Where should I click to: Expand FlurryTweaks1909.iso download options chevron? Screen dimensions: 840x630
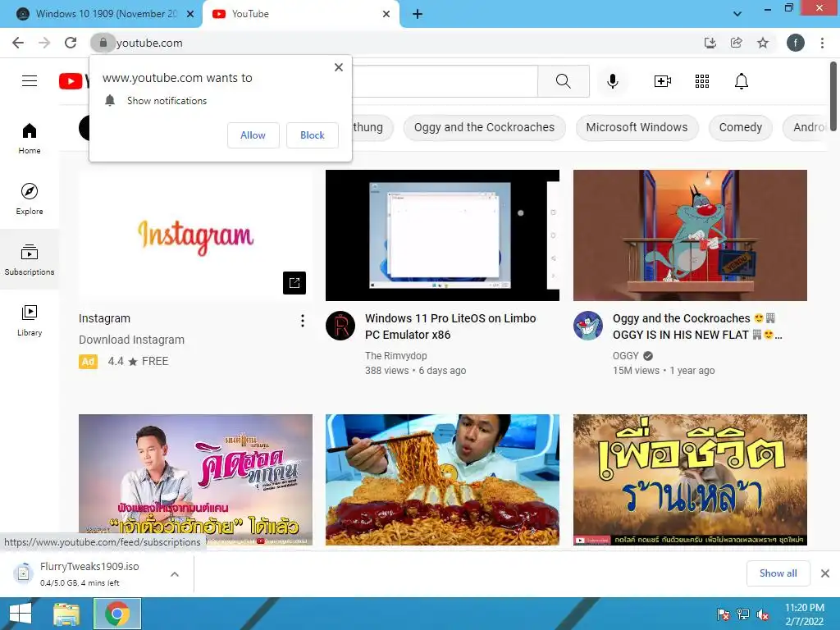point(175,573)
